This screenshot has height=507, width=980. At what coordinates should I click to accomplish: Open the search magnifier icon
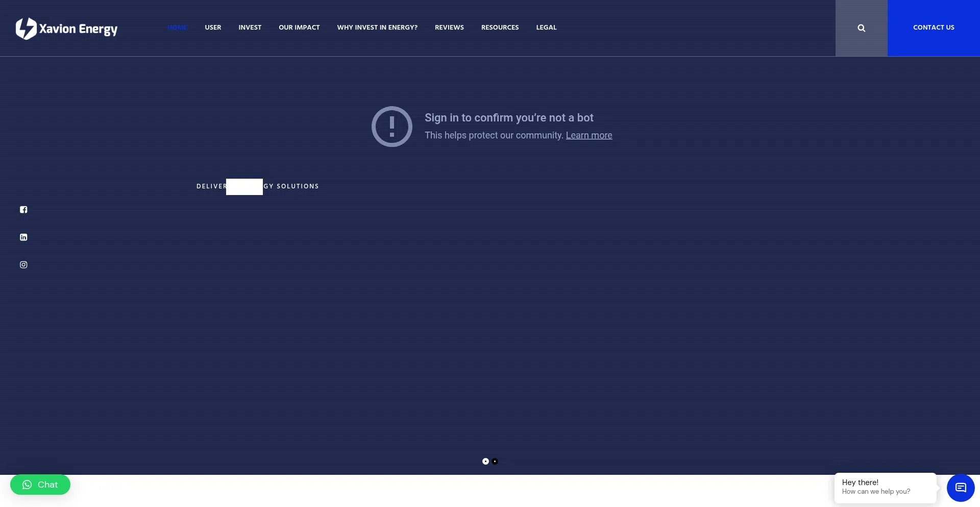tap(861, 28)
